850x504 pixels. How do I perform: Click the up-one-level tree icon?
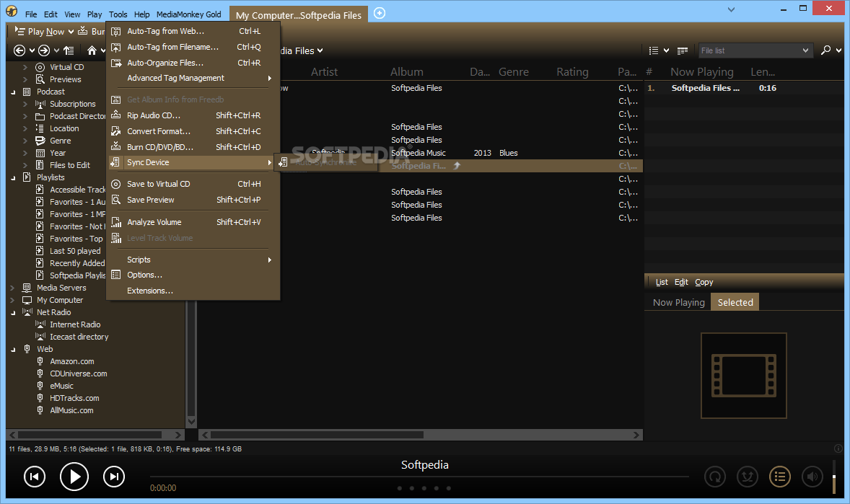(x=69, y=50)
